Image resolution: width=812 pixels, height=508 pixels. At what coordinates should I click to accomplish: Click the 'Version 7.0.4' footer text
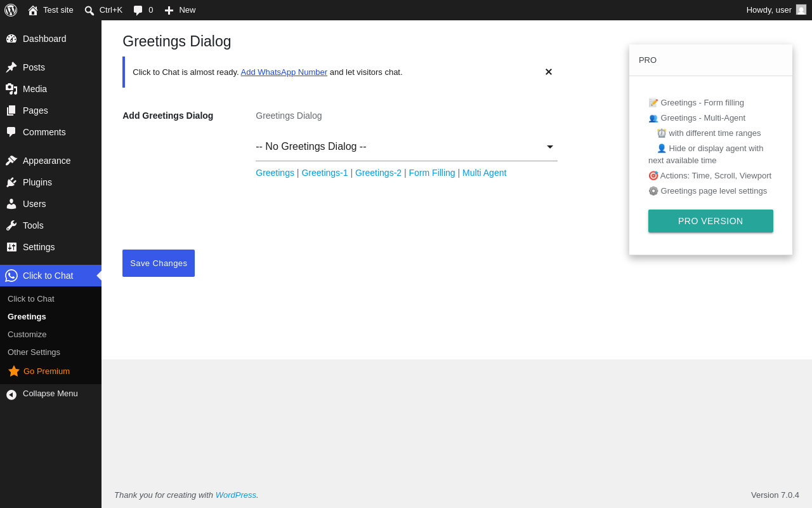[x=775, y=495]
